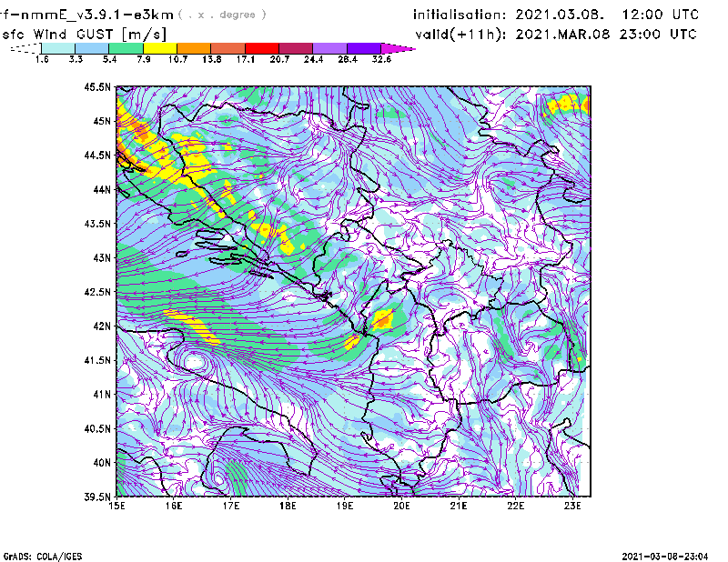Click the '12:00 UTC' initialisation time
The image size is (728, 562).
point(661,15)
